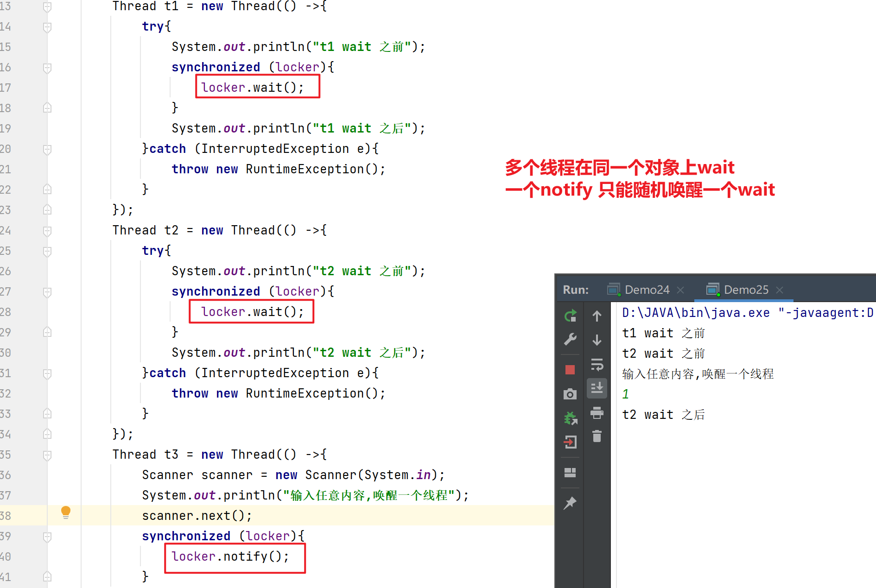This screenshot has width=876, height=588.
Task: Collapse the synchronized block at line 27
Action: click(x=47, y=292)
